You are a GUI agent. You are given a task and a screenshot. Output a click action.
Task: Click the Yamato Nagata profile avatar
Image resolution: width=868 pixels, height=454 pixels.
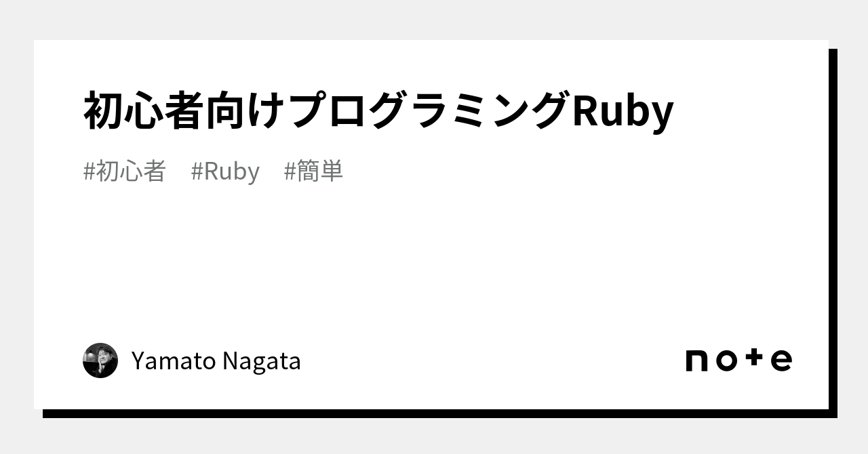coord(100,360)
